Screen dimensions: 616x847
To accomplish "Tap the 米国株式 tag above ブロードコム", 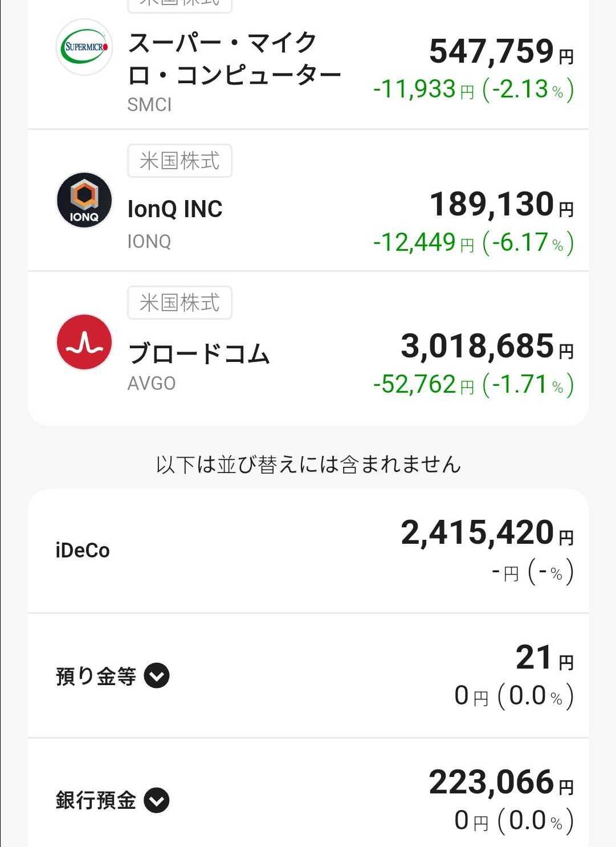I will (x=180, y=303).
